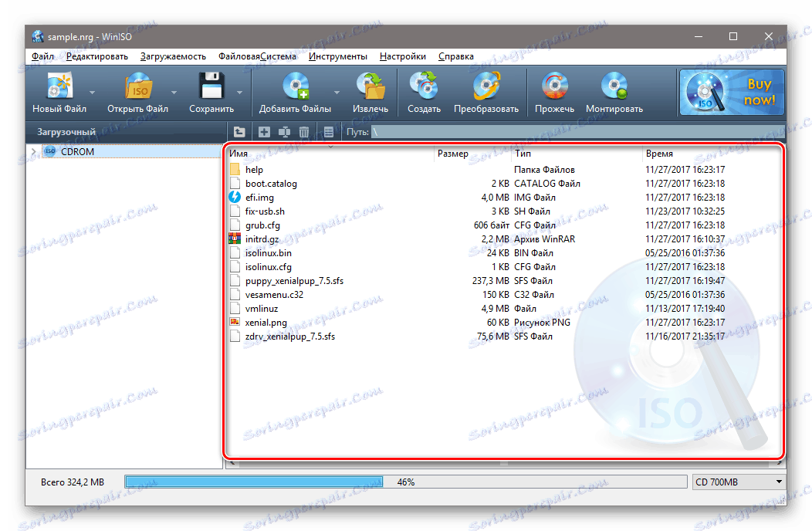Click the Архив WinRAR type cell

pos(544,239)
